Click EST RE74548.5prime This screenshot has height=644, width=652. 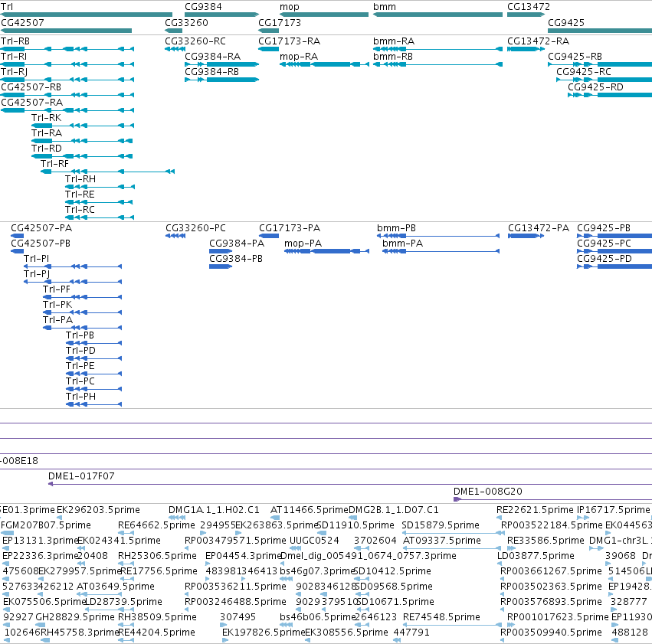[x=452, y=625]
